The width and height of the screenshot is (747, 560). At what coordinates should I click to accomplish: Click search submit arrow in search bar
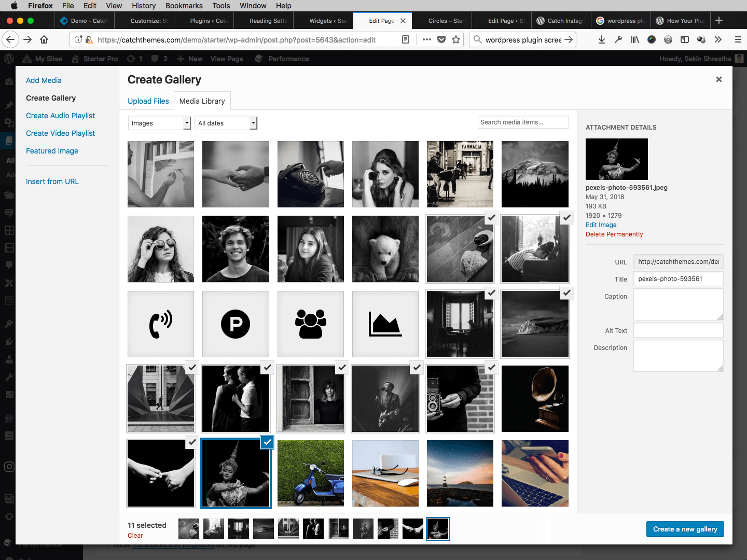(x=569, y=39)
